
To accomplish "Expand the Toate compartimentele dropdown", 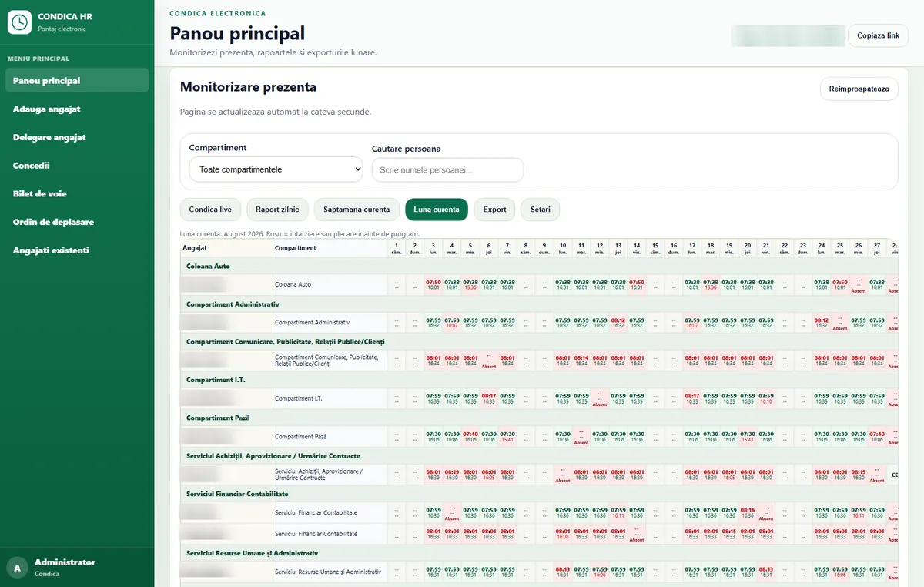I will click(x=276, y=169).
